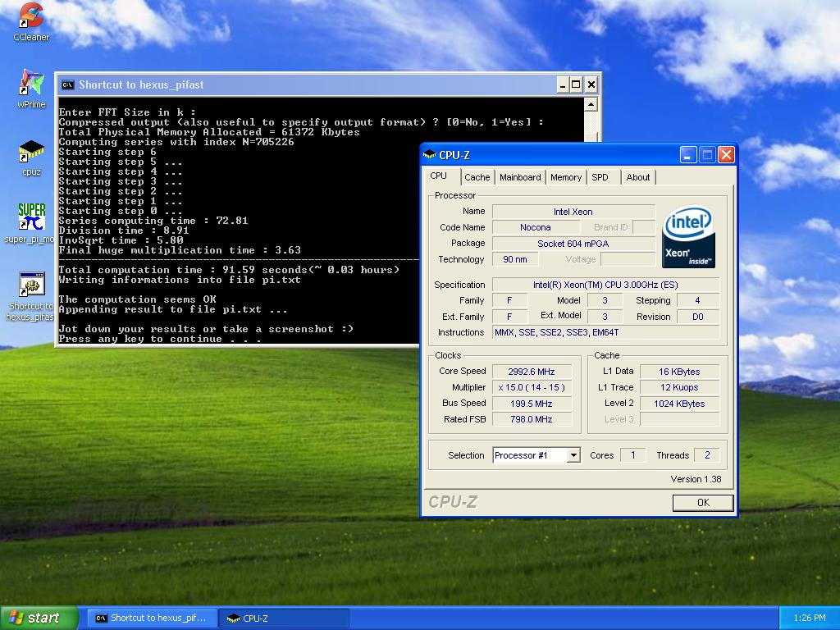The width and height of the screenshot is (840, 630).
Task: Click the console window title bar icon
Action: [x=67, y=84]
